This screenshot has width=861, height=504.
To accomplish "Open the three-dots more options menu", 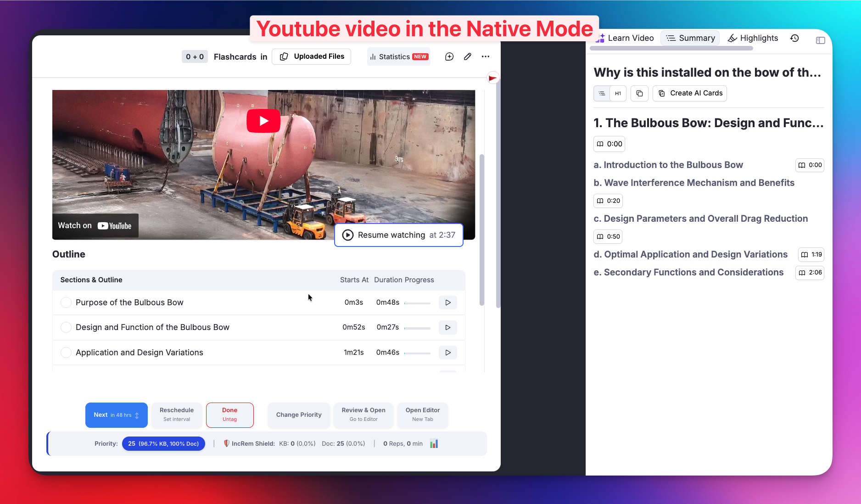I will coord(486,56).
